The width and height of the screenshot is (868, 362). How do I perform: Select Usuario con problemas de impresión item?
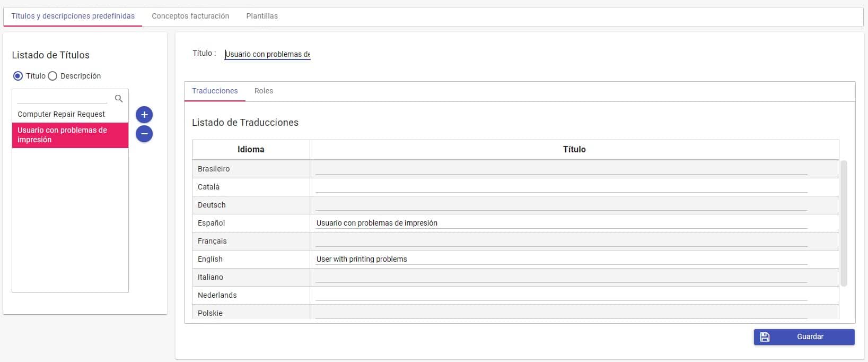click(x=63, y=135)
